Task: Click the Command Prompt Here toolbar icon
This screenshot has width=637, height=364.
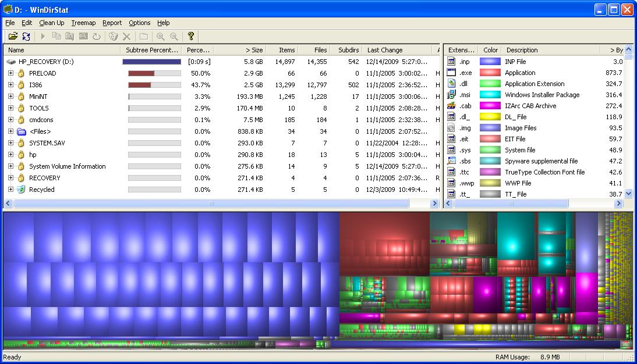Action: pyautogui.click(x=83, y=37)
